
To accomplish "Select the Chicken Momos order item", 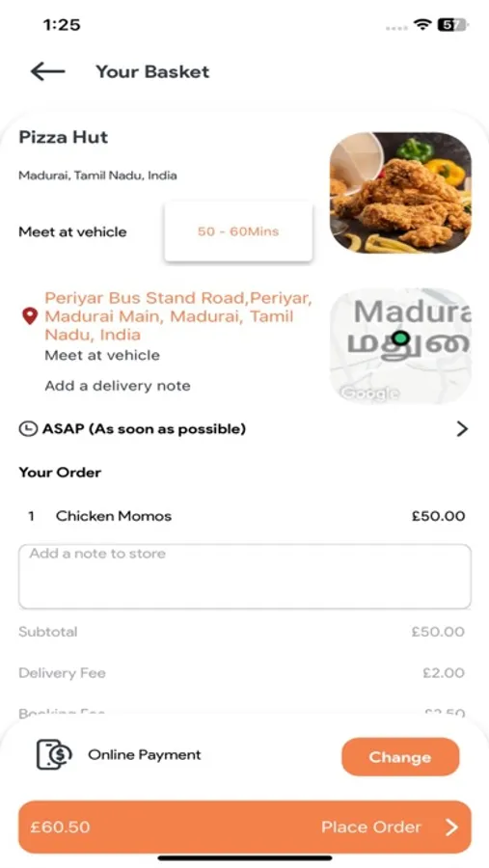I will coord(245,516).
